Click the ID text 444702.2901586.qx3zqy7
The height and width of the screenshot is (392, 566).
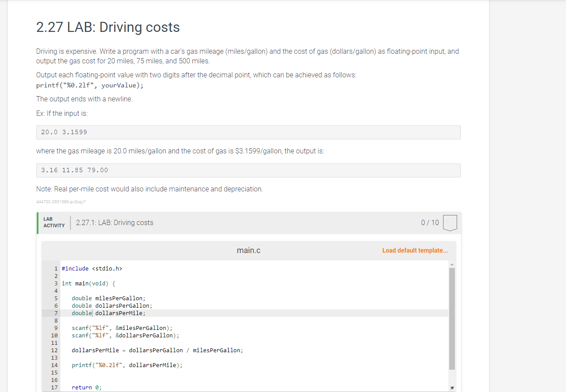[61, 202]
